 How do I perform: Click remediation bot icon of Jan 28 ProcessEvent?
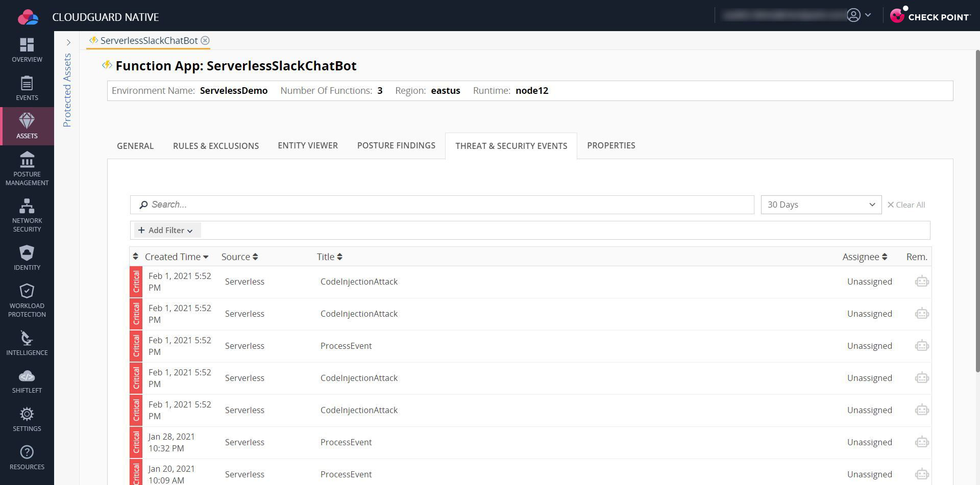(x=922, y=442)
